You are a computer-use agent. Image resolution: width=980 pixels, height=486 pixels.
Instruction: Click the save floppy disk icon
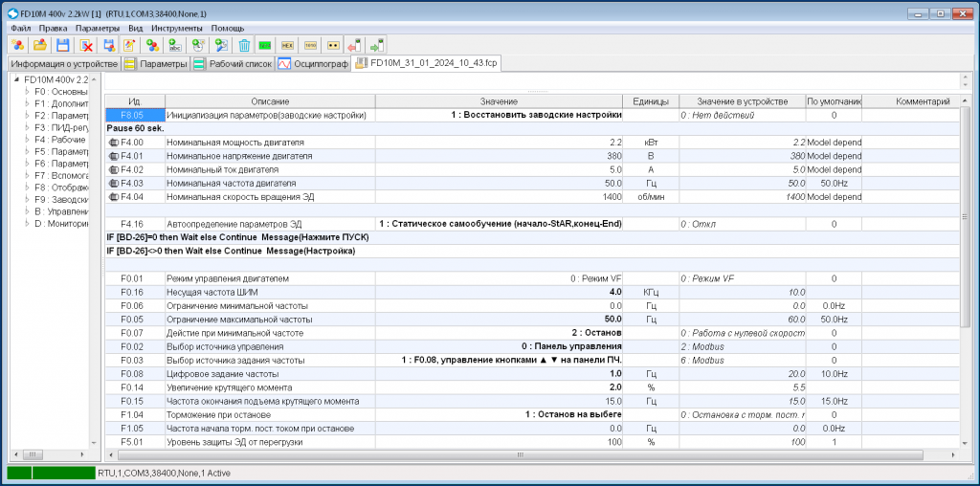click(63, 45)
